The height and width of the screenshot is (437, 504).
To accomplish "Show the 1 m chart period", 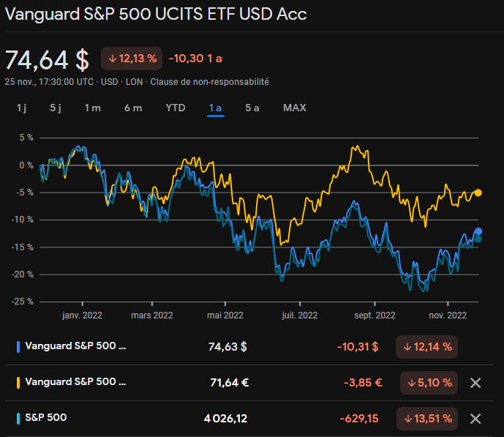I will pos(92,108).
